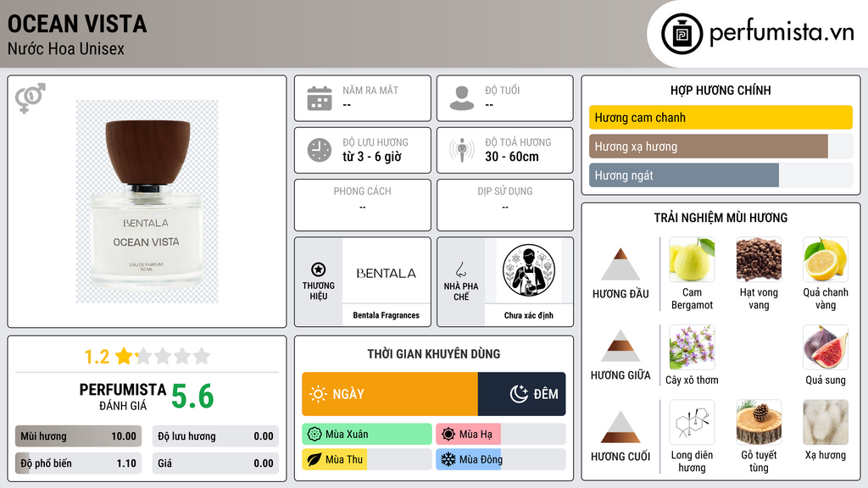Click the OCEAN VISTA page title

[x=77, y=24]
